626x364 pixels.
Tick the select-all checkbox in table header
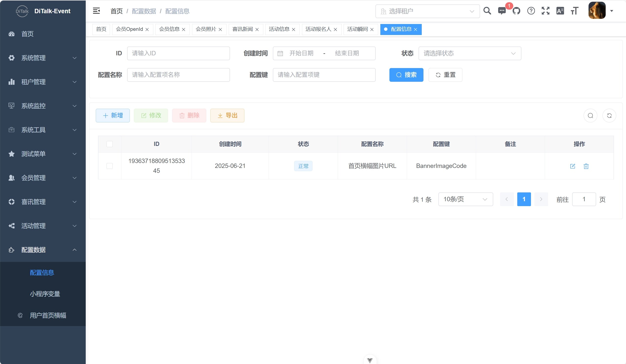[x=109, y=144]
